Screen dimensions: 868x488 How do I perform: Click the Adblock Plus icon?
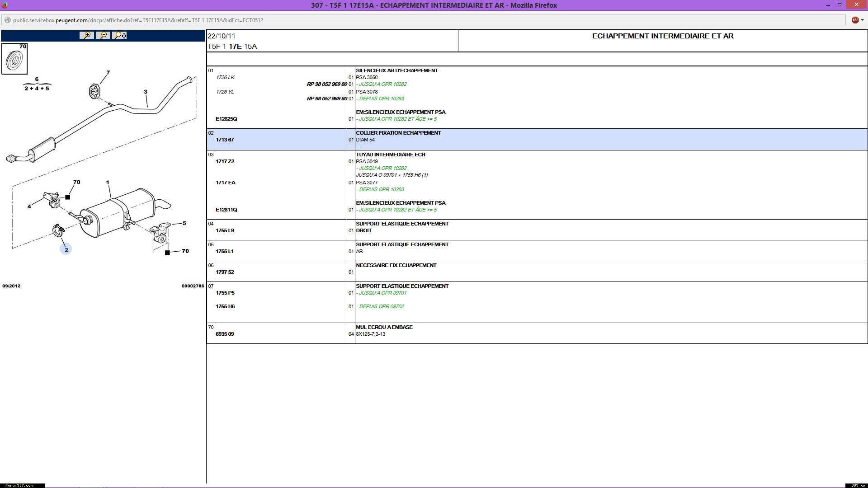(854, 20)
